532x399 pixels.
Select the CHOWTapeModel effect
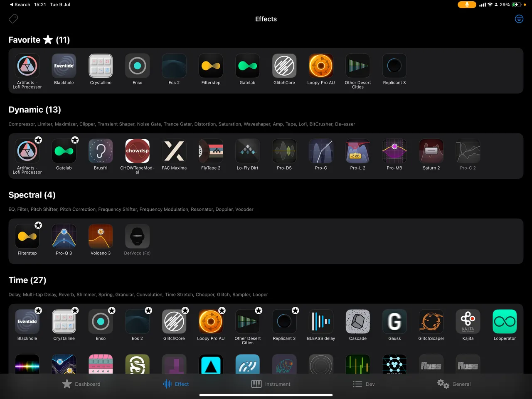tap(138, 151)
